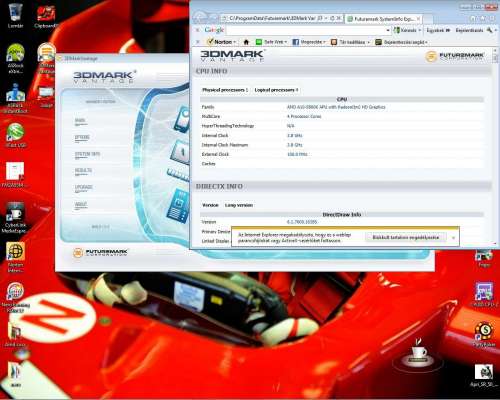
Task: Click the Futuremark Corporation logo on SystemInfo page
Action: (455, 56)
